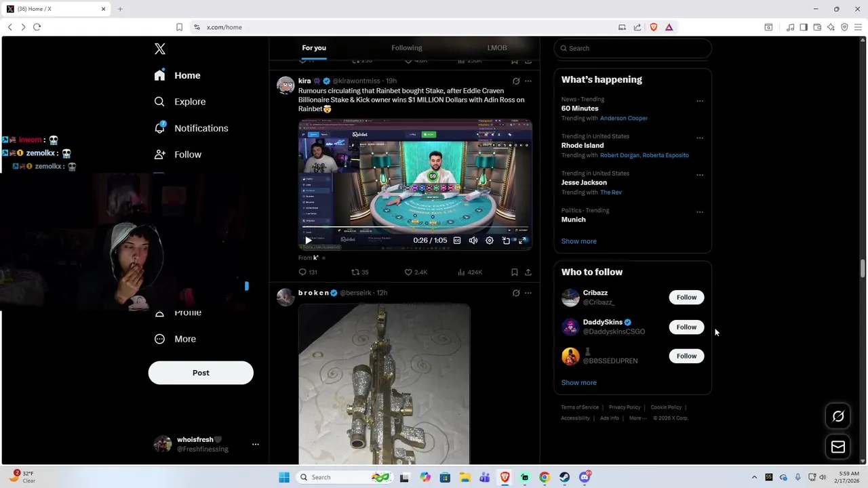
Task: Open the browser share icon
Action: click(637, 27)
